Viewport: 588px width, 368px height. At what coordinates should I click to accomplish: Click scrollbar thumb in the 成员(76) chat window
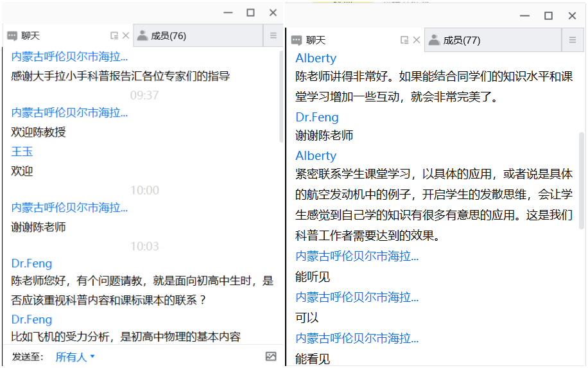(281, 96)
